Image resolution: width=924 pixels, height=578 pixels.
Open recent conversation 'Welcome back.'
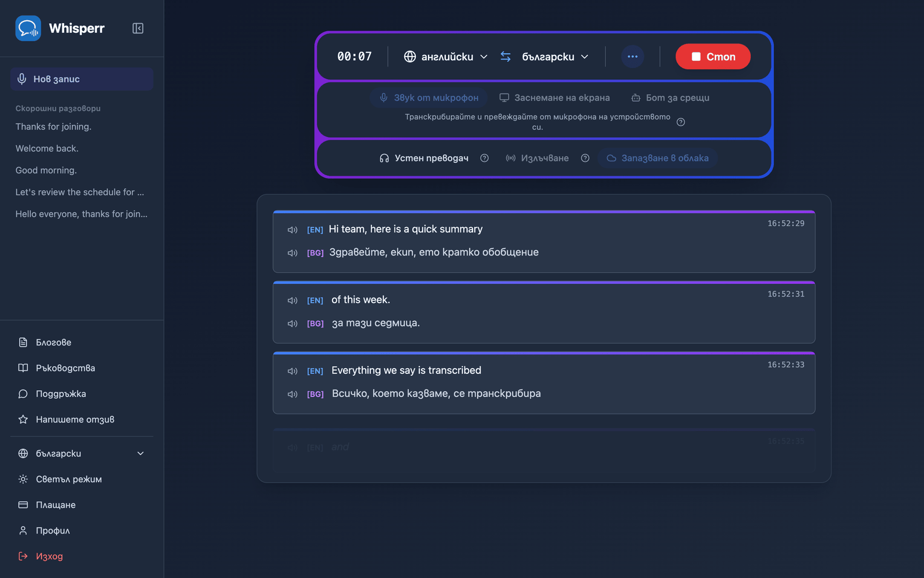click(x=47, y=149)
